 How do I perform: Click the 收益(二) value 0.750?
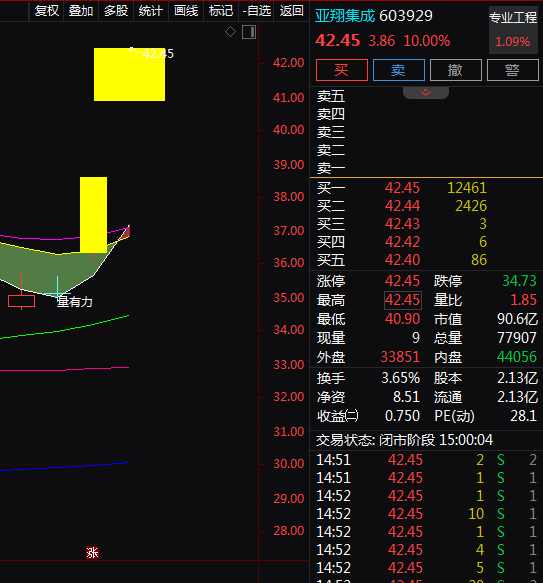[x=402, y=416]
